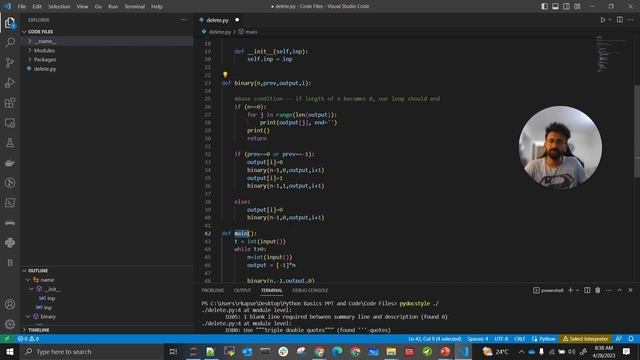Screen dimensions: 640x360
Task: Open the Selection menu
Action: 59,6
